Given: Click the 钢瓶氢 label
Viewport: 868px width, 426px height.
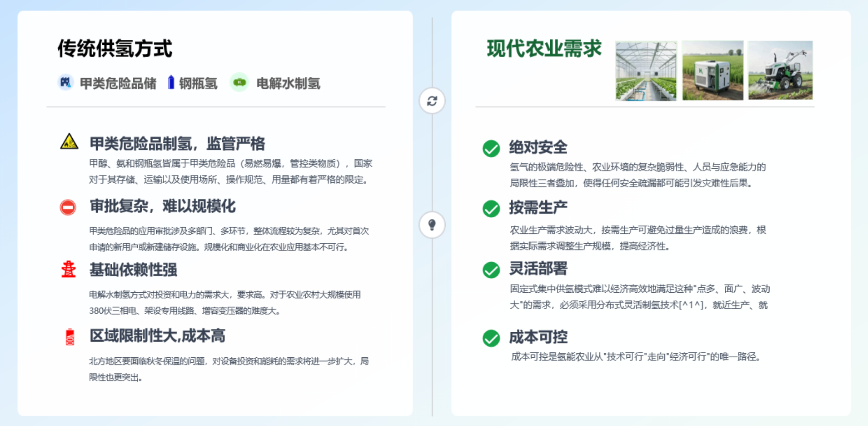Looking at the screenshot, I should tap(198, 83).
